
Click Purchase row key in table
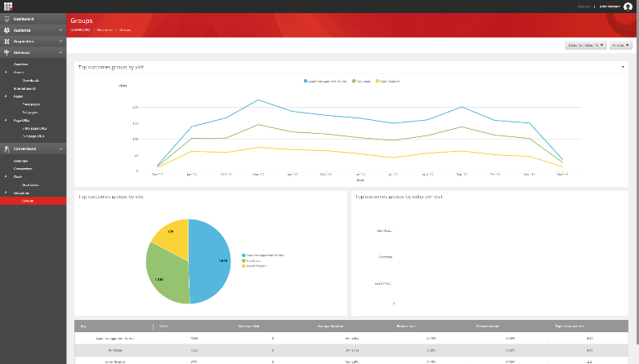115,350
